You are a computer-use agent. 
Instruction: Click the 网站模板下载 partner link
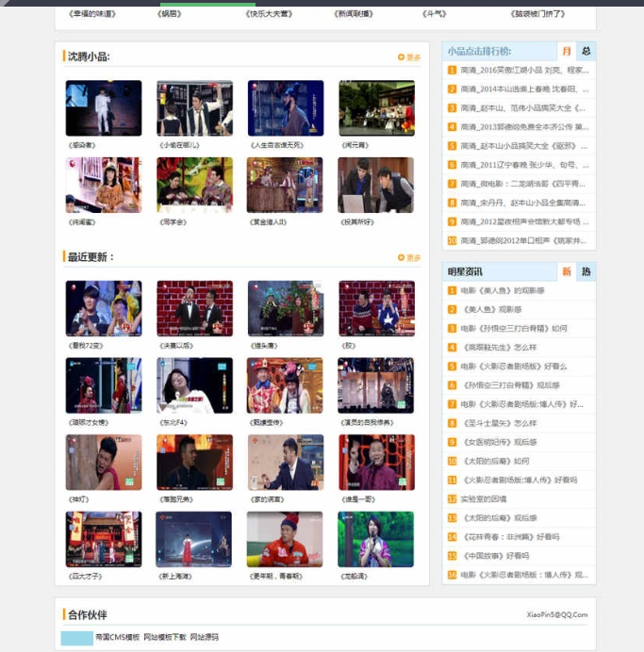point(165,637)
